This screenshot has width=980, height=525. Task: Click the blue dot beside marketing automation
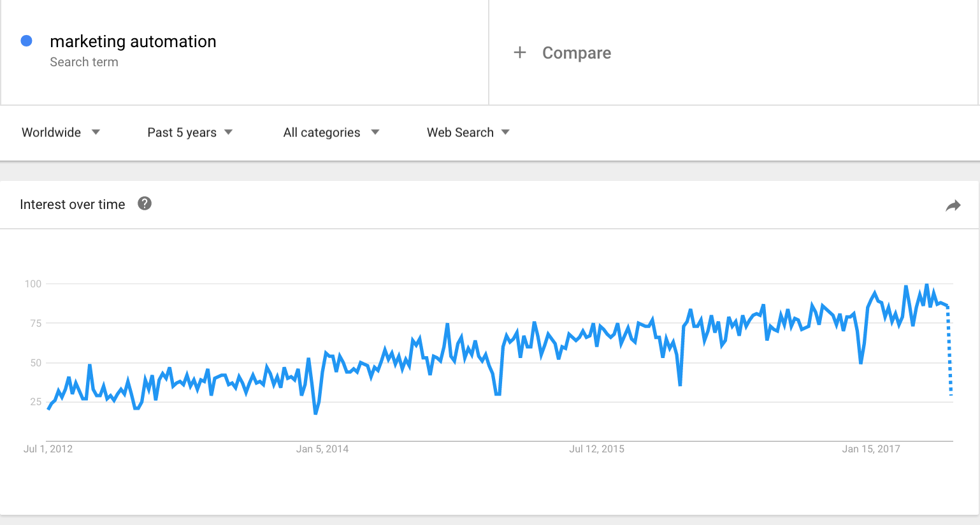point(27,41)
